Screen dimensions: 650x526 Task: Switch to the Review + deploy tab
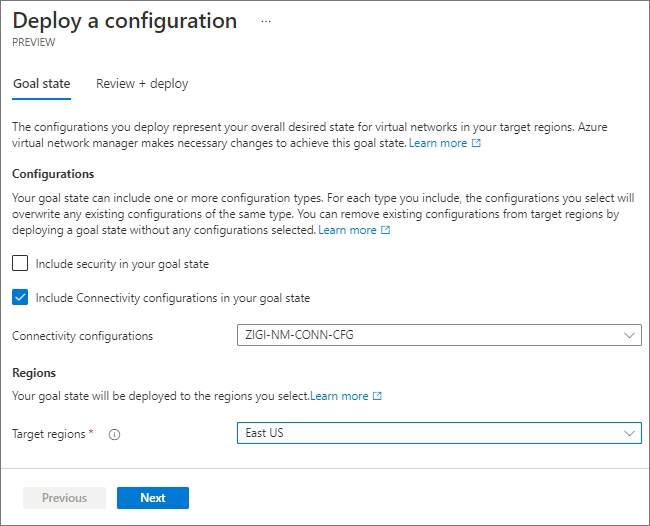pos(142,84)
